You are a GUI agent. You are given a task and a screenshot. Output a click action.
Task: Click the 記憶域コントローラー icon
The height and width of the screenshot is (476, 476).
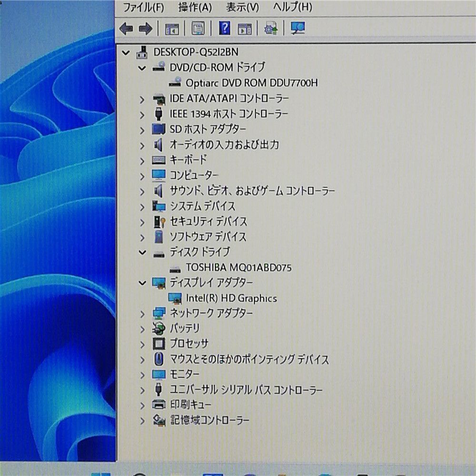pyautogui.click(x=159, y=420)
